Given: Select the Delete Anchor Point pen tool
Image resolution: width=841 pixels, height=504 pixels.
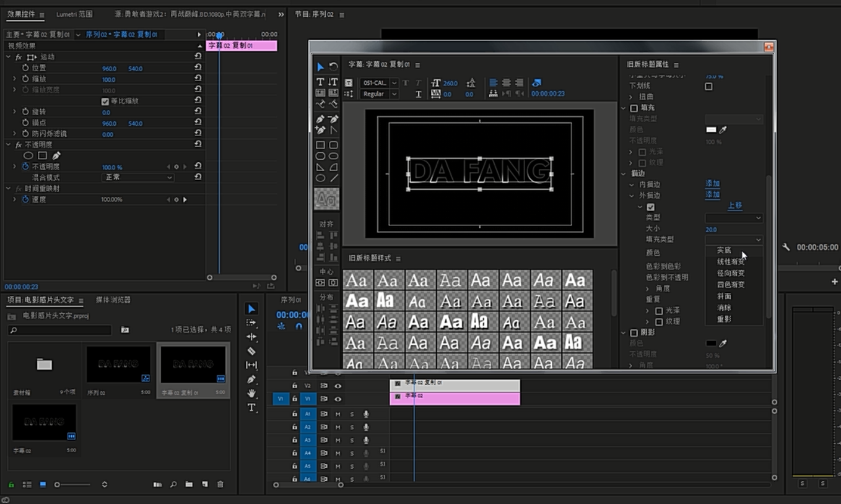Looking at the screenshot, I should pos(333,119).
